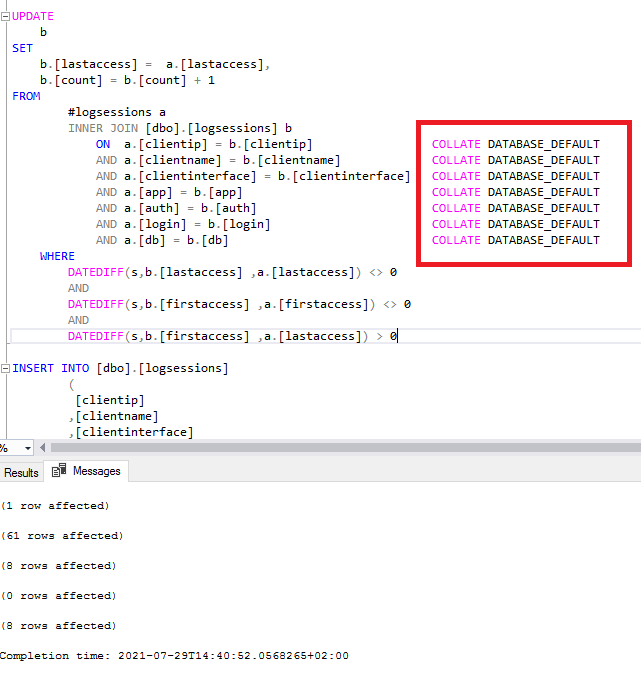Switch to the Messages tab
This screenshot has width=641, height=680.
[x=87, y=471]
